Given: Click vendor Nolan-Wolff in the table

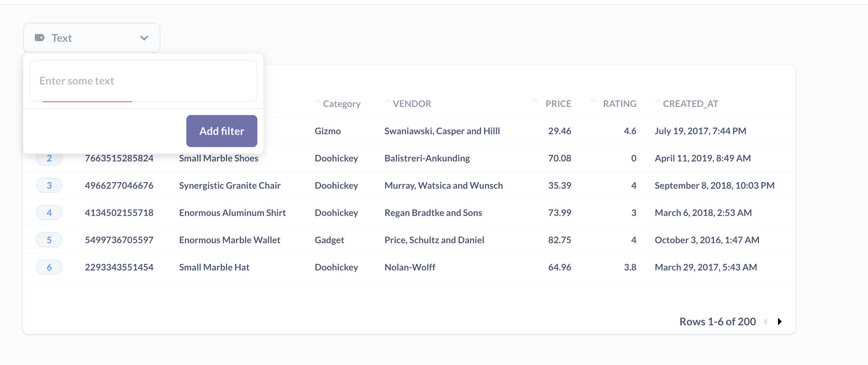Looking at the screenshot, I should [x=410, y=267].
